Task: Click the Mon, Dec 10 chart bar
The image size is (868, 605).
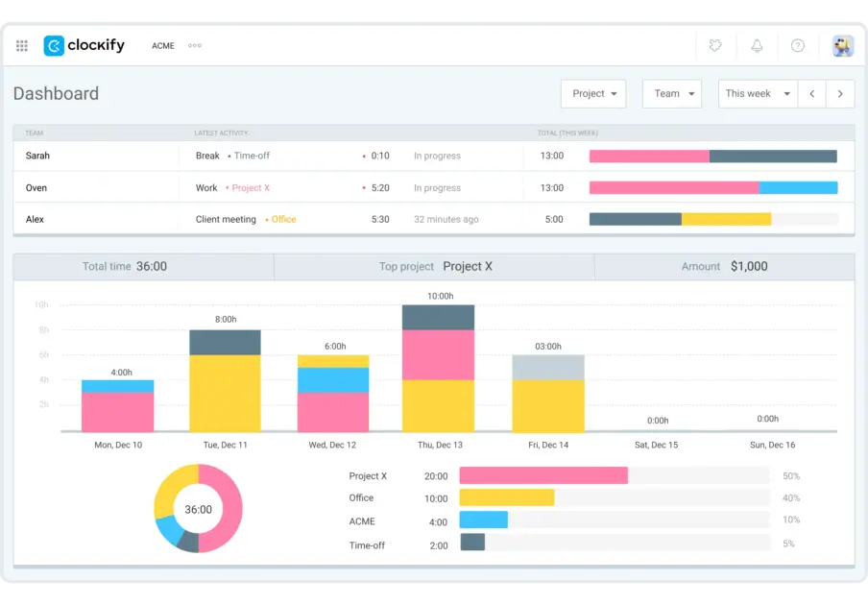Action: click(x=117, y=405)
